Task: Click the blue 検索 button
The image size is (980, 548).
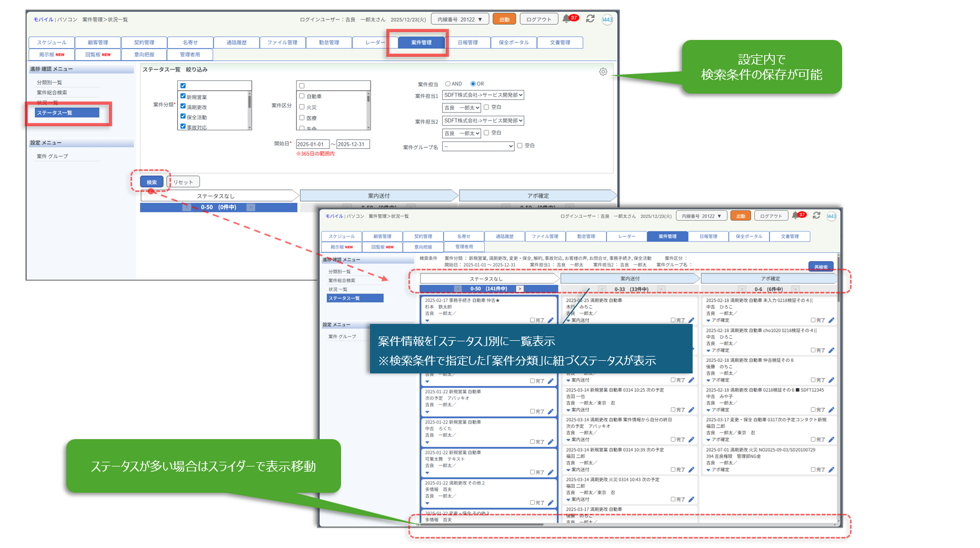Action: coord(152,182)
